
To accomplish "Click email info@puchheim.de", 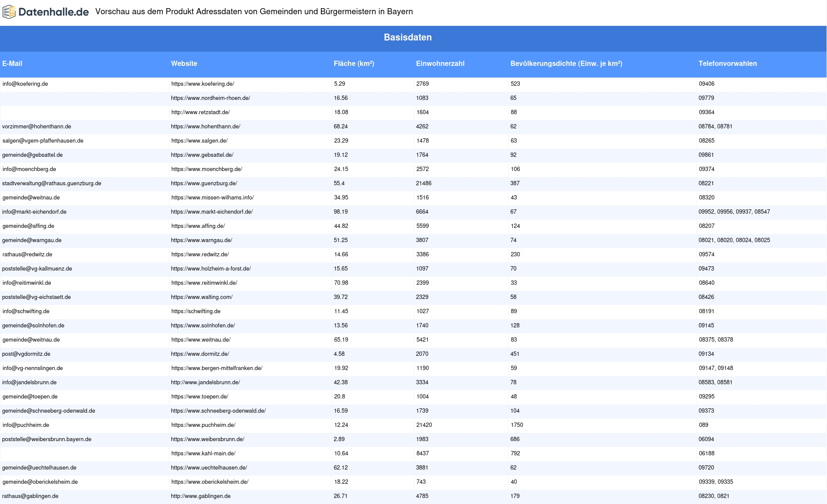I will tap(25, 425).
